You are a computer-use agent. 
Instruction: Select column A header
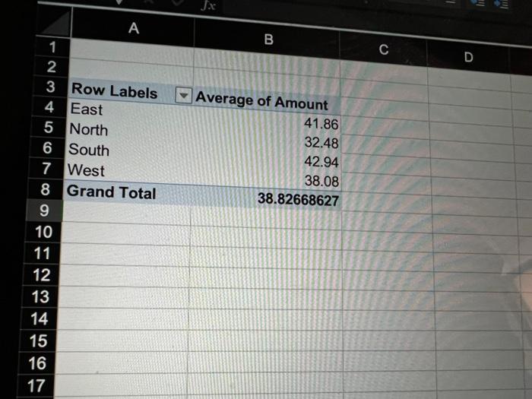[133, 28]
